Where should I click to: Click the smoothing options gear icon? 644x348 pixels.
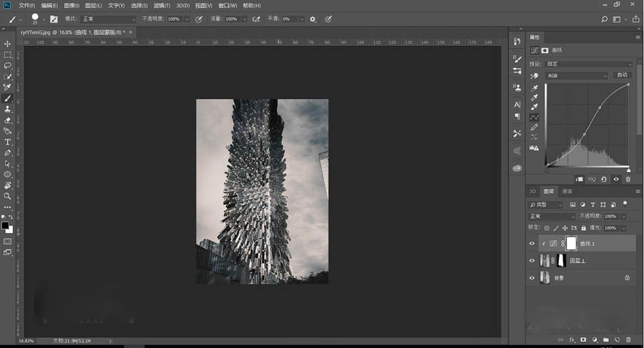pyautogui.click(x=313, y=19)
